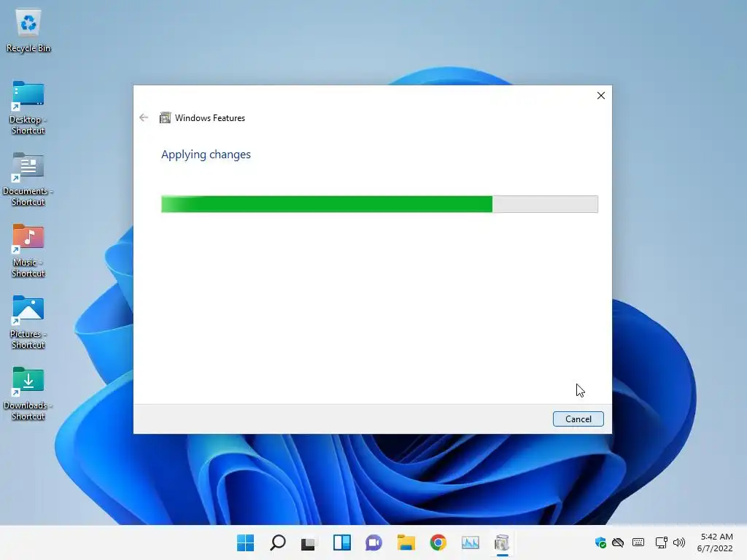Click the Windows Features title icon
Image resolution: width=747 pixels, height=560 pixels.
coord(165,117)
